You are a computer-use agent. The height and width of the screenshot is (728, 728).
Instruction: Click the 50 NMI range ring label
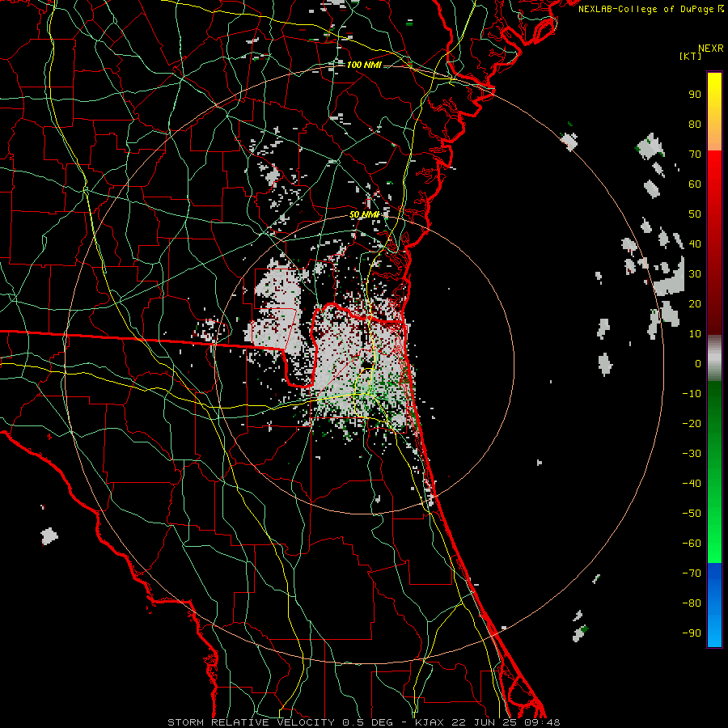[x=364, y=214]
